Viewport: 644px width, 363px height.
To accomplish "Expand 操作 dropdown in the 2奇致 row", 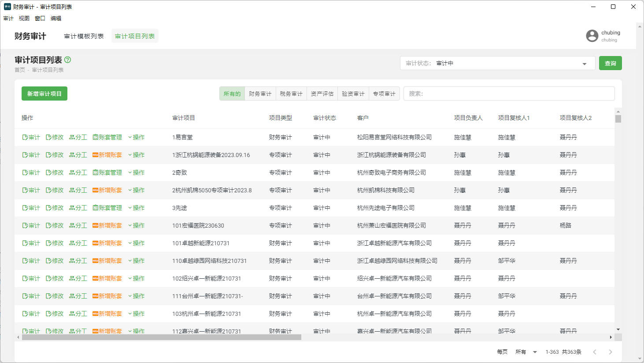I will click(x=137, y=172).
